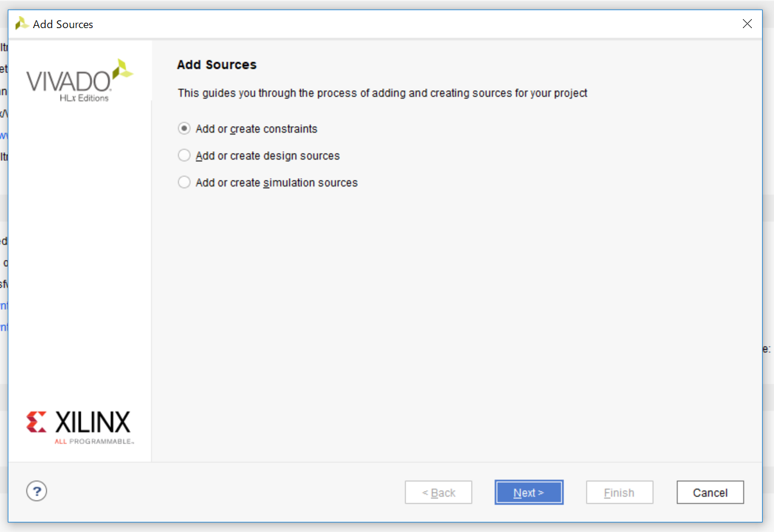Click the Vivado icon in the title bar
774x532 pixels.
point(22,24)
